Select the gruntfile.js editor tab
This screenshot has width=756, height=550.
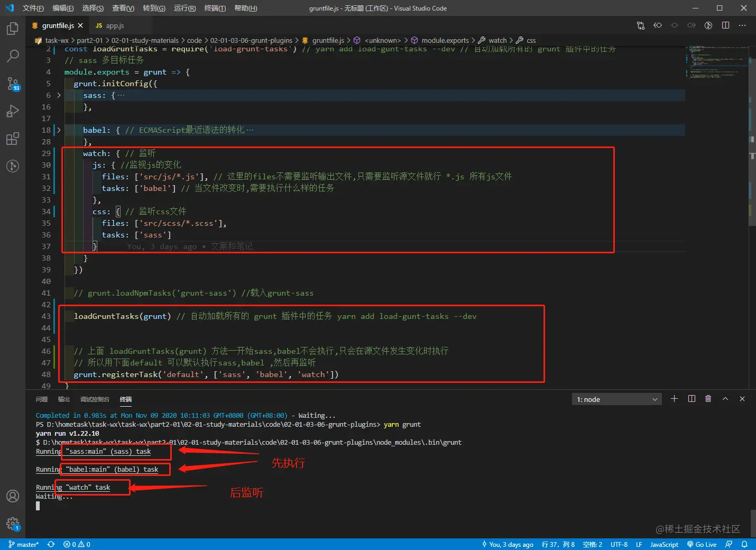pyautogui.click(x=58, y=25)
